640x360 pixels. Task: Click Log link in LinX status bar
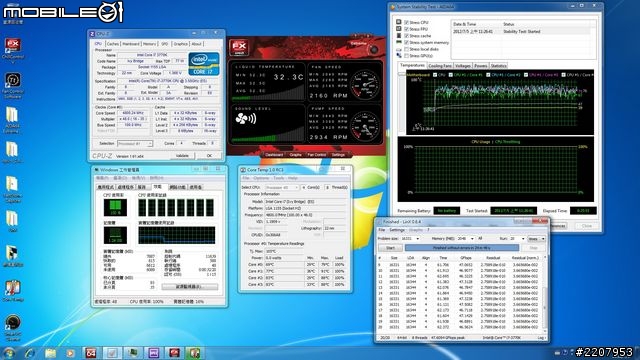pyautogui.click(x=541, y=338)
